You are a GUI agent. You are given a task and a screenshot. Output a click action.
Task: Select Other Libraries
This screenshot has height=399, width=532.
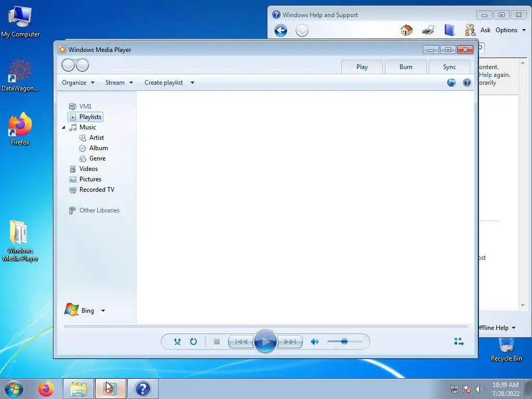(94, 210)
